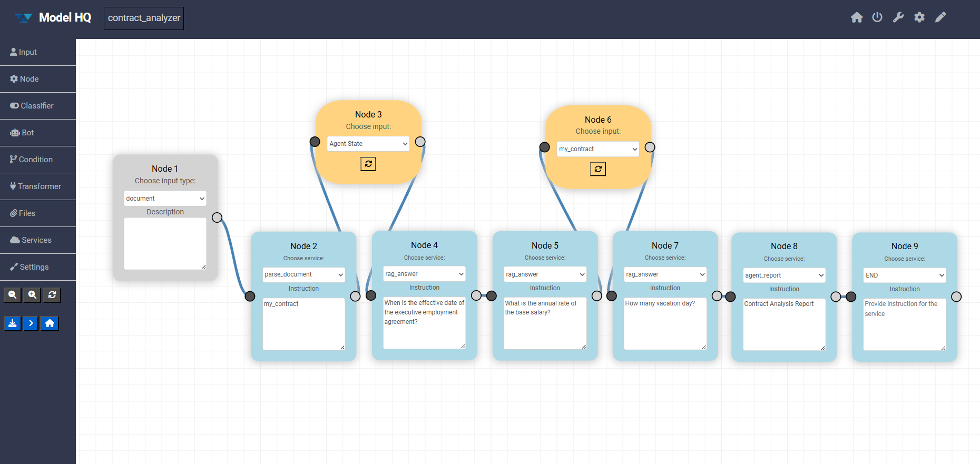Click the zoom in magnifier button

pos(32,295)
